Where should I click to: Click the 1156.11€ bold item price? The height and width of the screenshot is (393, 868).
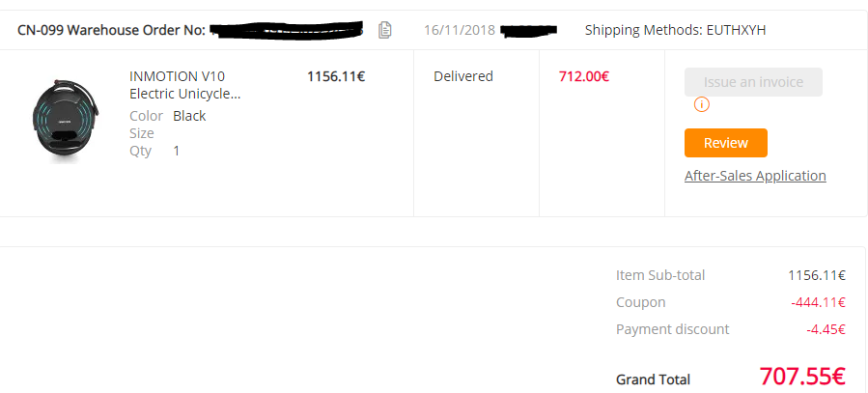coord(336,76)
